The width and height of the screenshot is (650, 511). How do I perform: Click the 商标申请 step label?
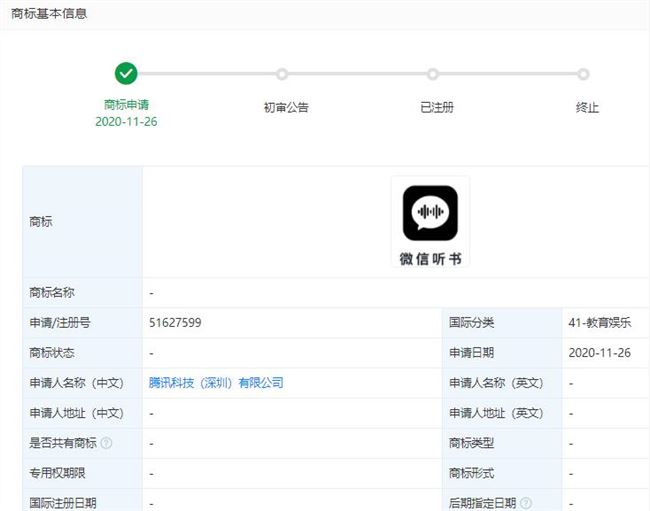(126, 104)
